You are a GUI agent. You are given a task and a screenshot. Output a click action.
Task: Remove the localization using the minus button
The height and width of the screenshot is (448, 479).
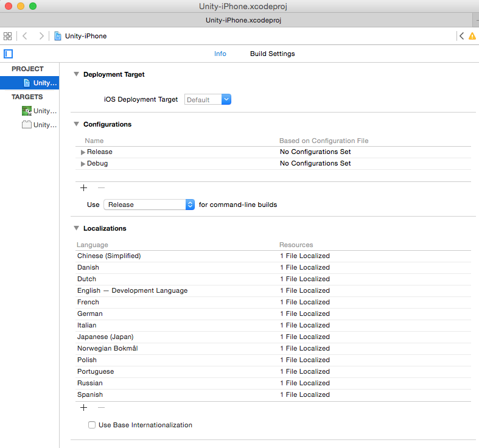click(x=101, y=407)
